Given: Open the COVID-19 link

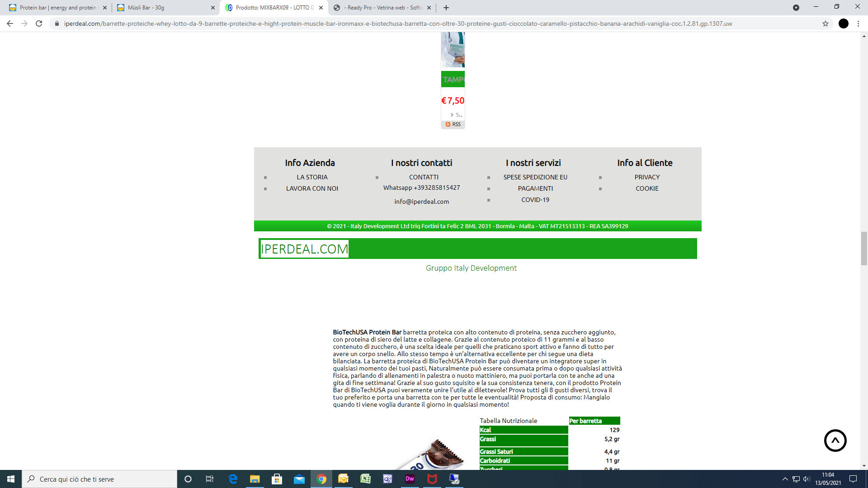Looking at the screenshot, I should point(535,200).
